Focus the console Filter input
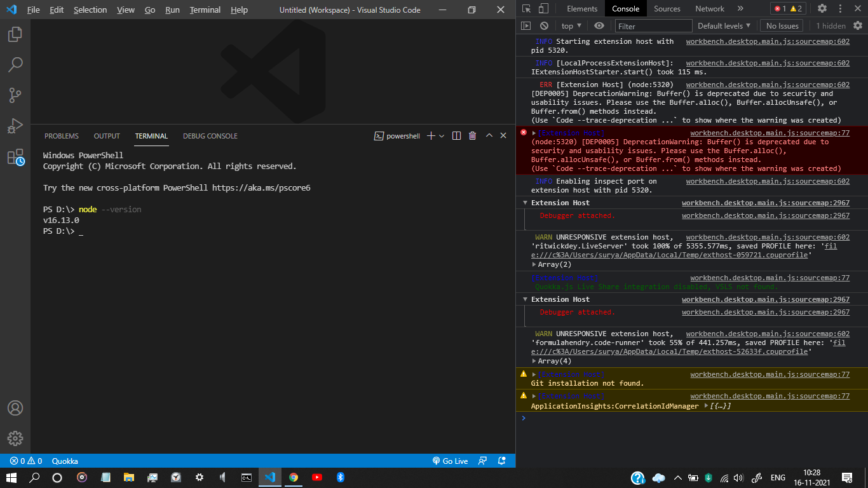868x488 pixels. click(x=653, y=26)
